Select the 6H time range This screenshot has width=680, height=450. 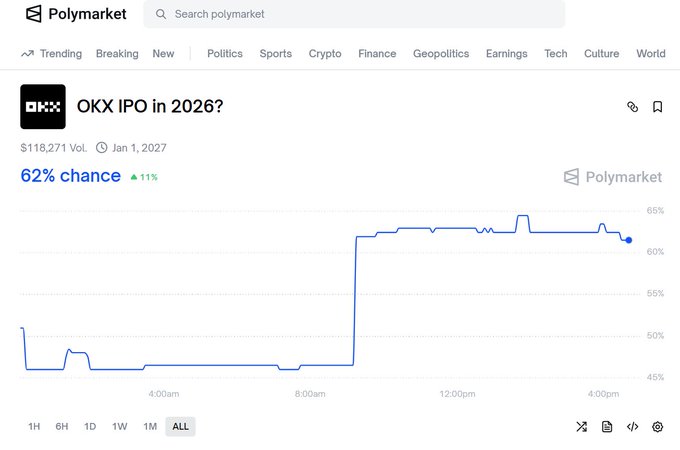point(62,427)
